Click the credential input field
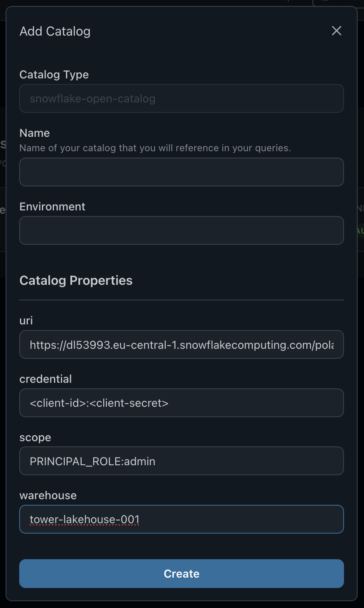Image resolution: width=364 pixels, height=608 pixels. [182, 403]
